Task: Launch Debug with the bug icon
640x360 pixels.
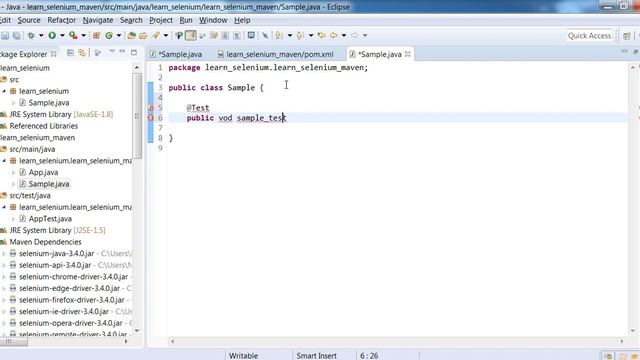Action: (31, 36)
